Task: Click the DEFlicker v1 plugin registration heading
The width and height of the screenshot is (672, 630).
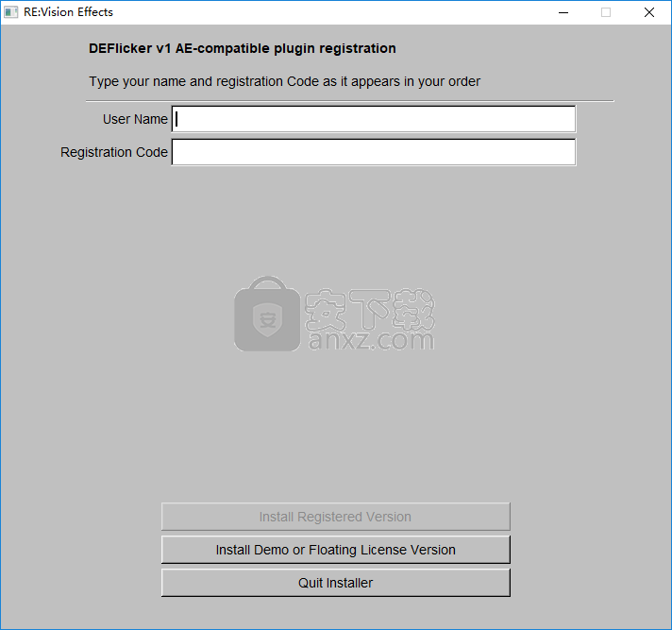Action: click(243, 48)
